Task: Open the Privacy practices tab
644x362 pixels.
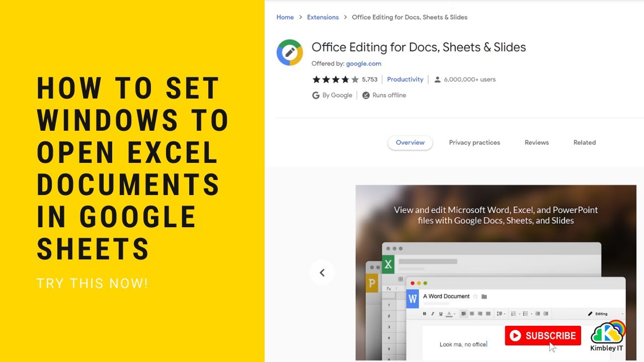Action: click(474, 142)
